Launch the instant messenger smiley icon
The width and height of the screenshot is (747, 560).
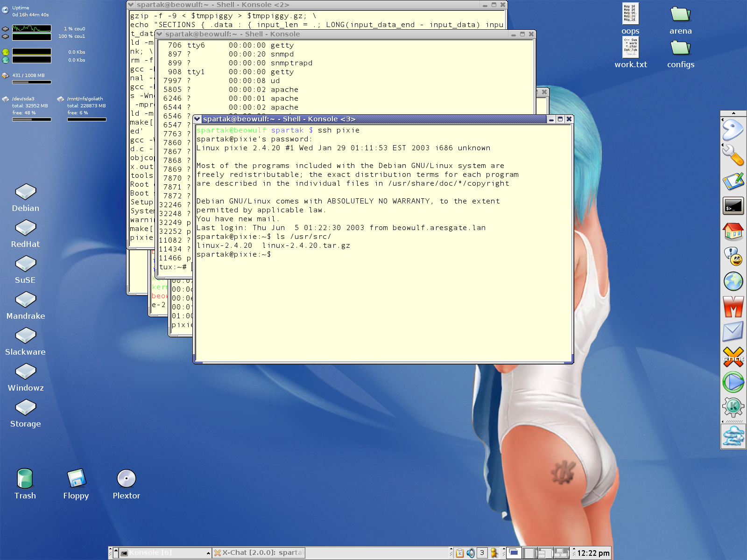coord(733,256)
